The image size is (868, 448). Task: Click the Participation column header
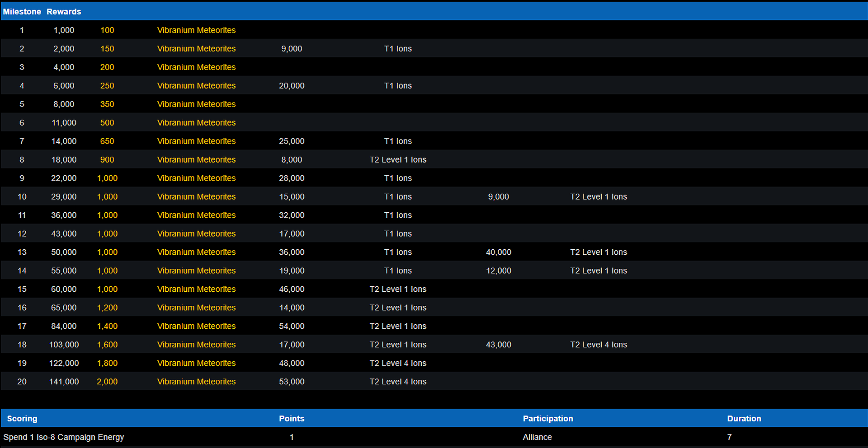point(548,419)
